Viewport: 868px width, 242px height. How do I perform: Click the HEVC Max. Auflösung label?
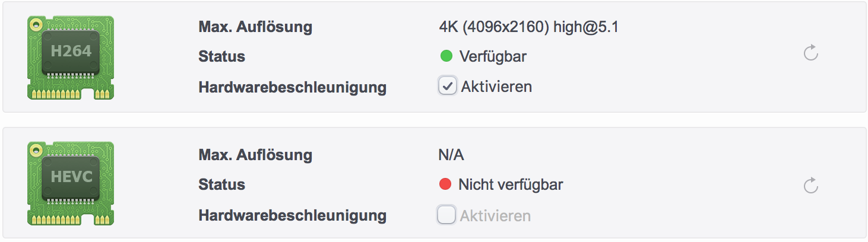click(x=255, y=155)
